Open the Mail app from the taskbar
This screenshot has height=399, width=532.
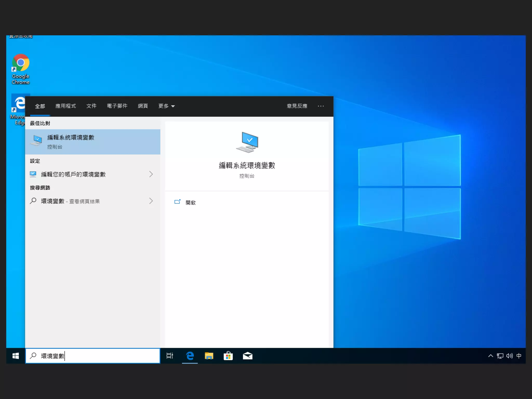tap(247, 356)
